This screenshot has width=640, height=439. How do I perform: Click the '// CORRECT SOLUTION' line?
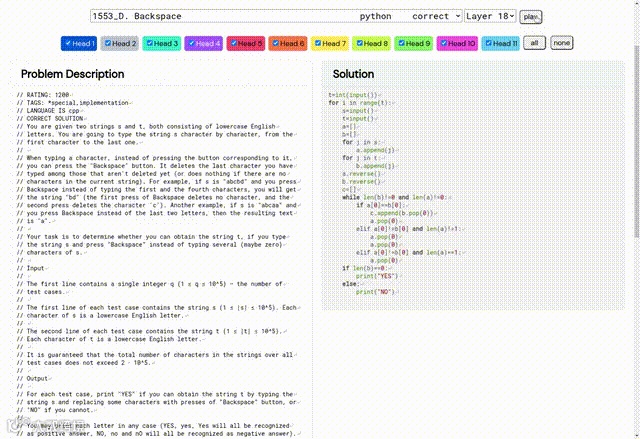click(50, 118)
